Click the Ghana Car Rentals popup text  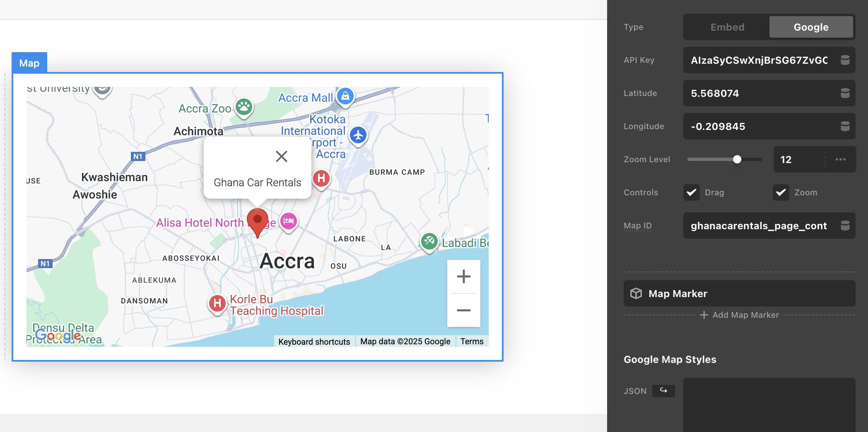(257, 182)
